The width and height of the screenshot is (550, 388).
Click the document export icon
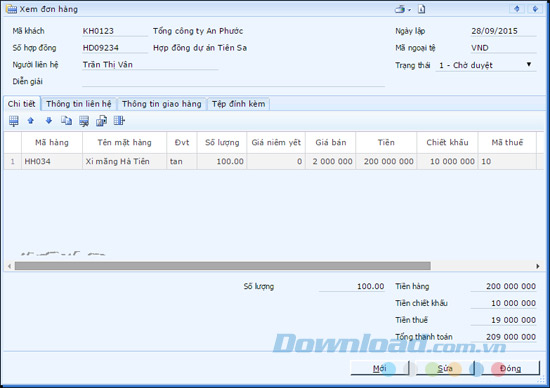(422, 9)
